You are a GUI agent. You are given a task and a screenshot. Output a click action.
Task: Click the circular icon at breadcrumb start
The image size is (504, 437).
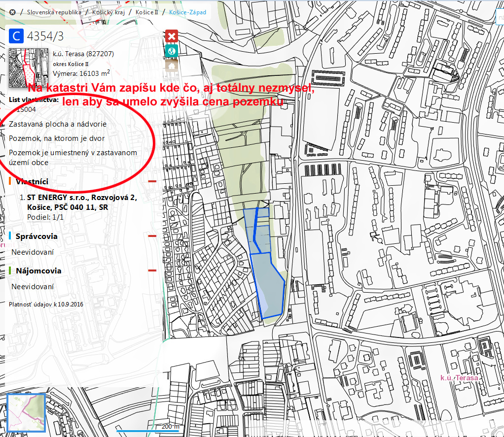12,12
